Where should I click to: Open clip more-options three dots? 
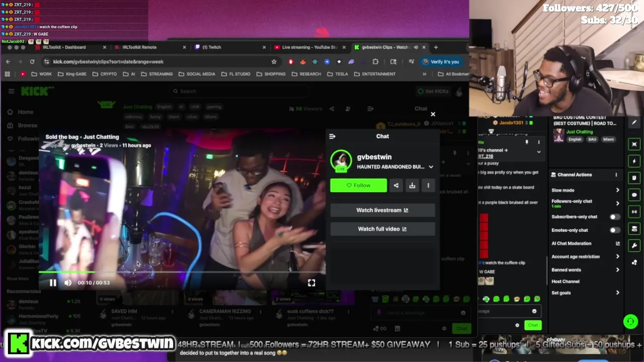[x=428, y=186]
